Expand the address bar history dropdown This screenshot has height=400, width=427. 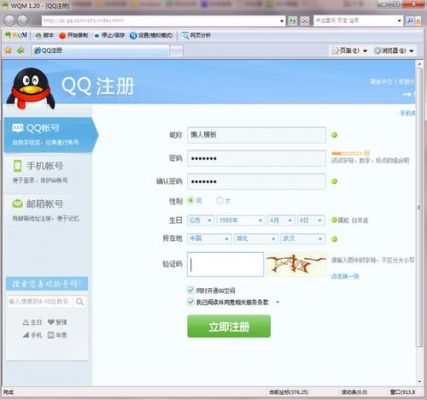pos(282,21)
